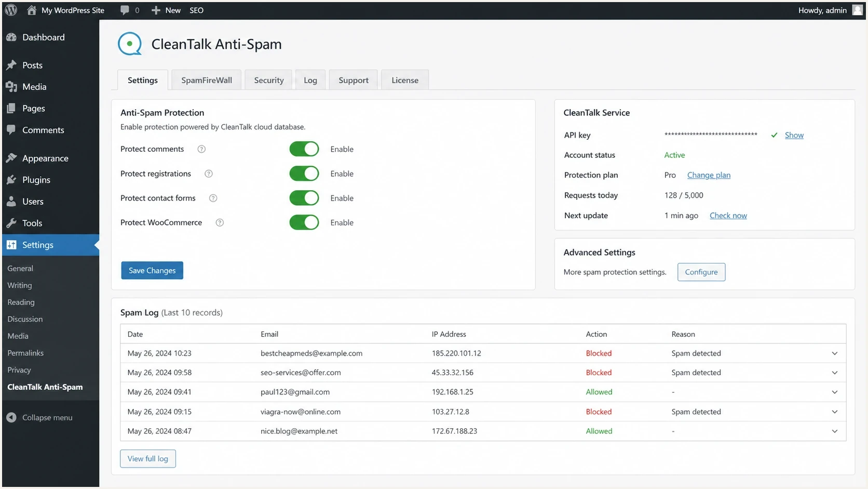Click the Appearance paintbrush icon

(x=11, y=158)
